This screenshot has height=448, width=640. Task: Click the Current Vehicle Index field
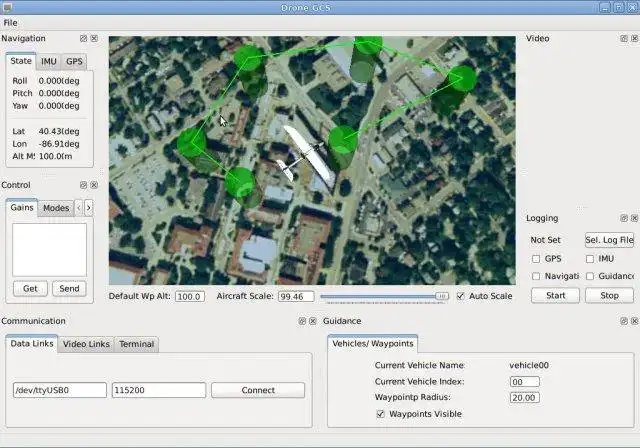click(x=524, y=382)
